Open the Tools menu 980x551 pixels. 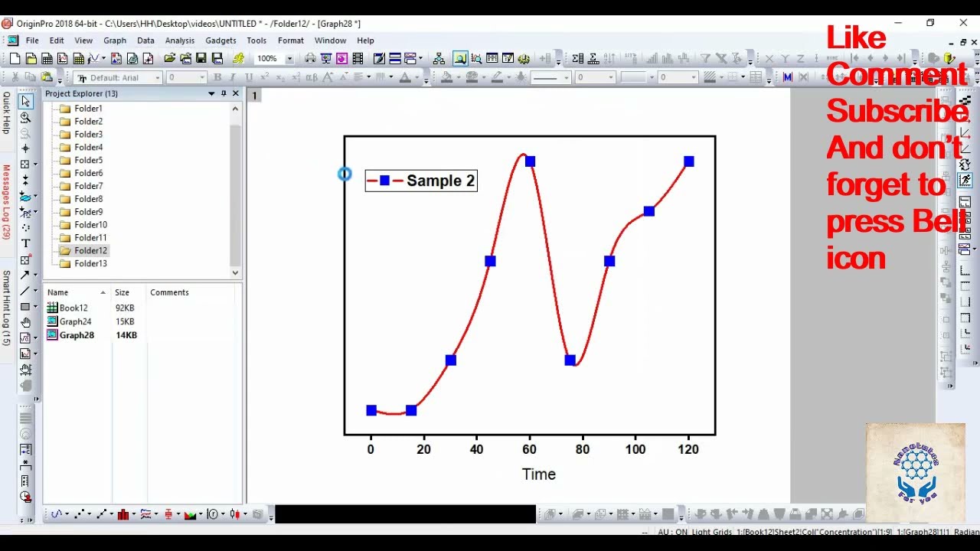click(256, 41)
